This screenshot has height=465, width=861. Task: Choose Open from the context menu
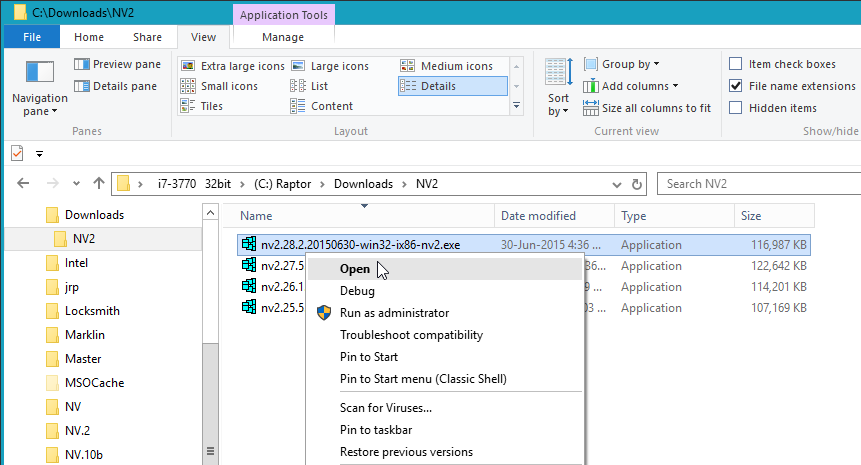[x=355, y=269]
